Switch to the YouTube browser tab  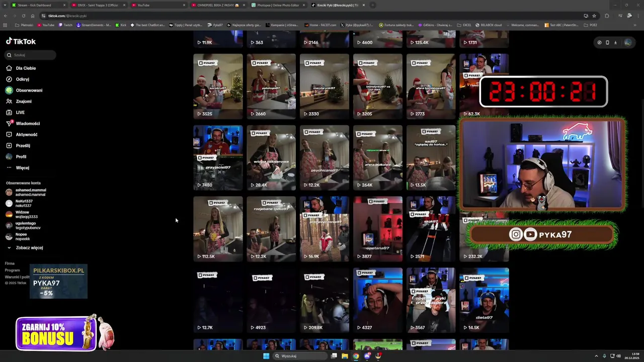pos(158,5)
